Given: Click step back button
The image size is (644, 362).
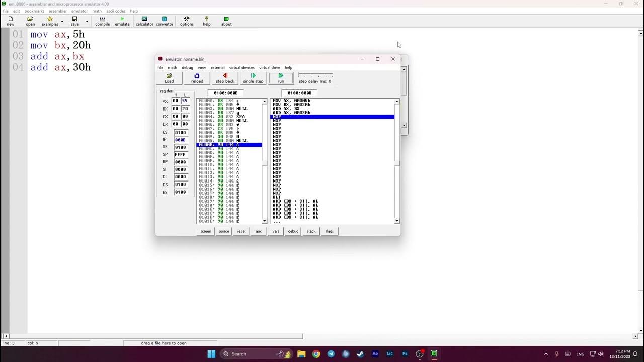Looking at the screenshot, I should click(225, 78).
